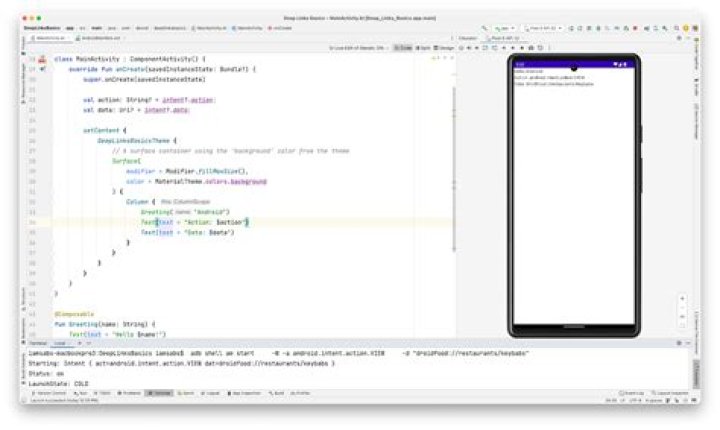Viewport: 720px width, 430px height.
Task: Click the val action: String? line
Action: click(149, 100)
